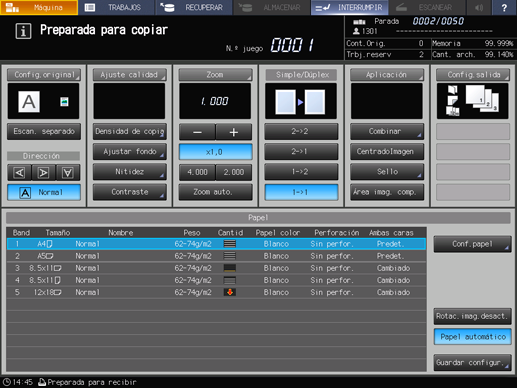Click the clock icon in the status bar
517x388 pixels.
[7, 382]
